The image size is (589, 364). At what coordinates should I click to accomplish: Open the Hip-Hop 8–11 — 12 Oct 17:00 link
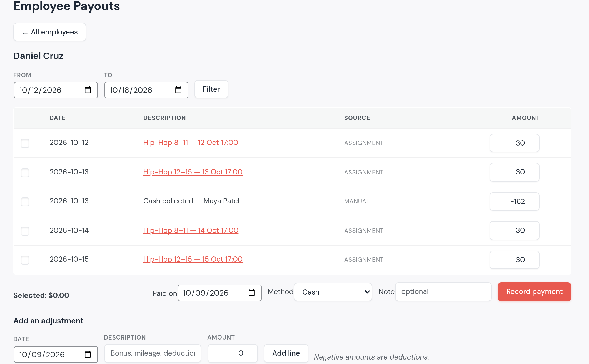point(191,143)
